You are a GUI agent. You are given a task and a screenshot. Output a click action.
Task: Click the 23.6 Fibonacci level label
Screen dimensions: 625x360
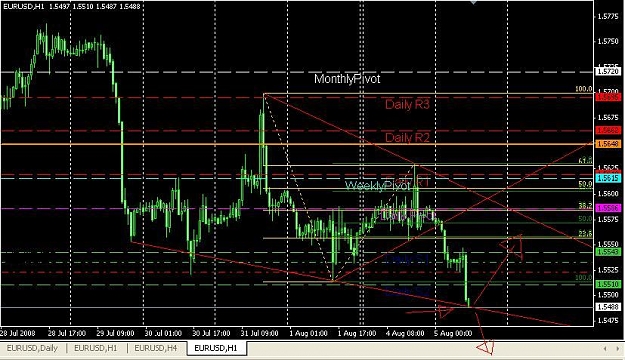tap(585, 234)
